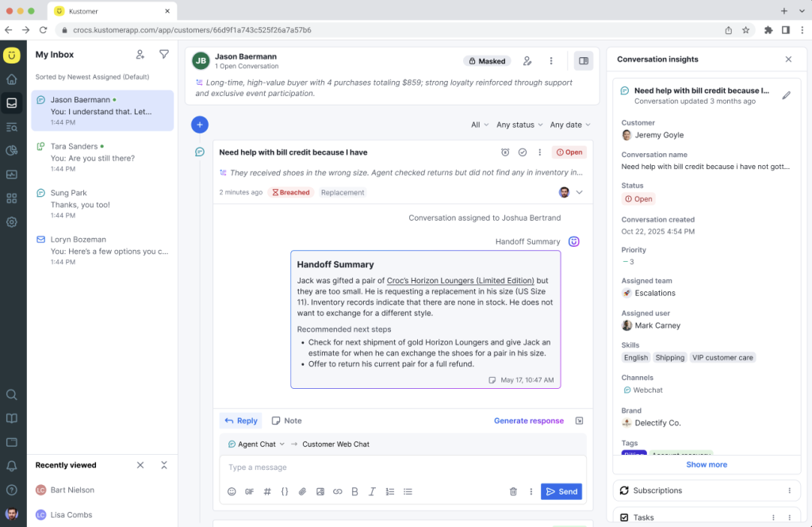Toggle bold formatting in the composer

(354, 491)
